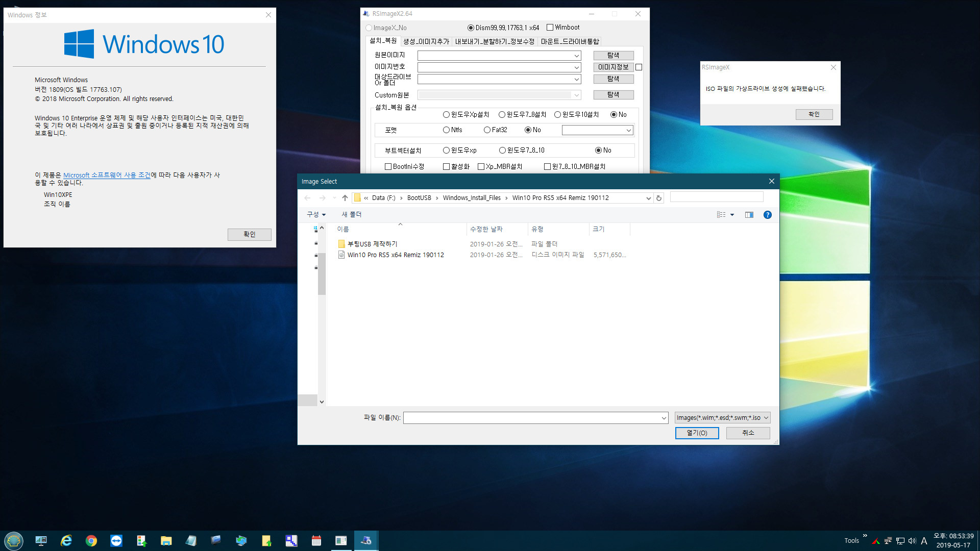This screenshot has width=980, height=551.
Task: Click 확인 in the Windows 정보 window
Action: (x=250, y=234)
